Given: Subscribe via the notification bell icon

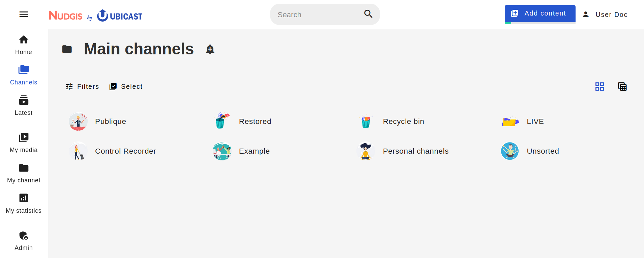Looking at the screenshot, I should click(210, 49).
